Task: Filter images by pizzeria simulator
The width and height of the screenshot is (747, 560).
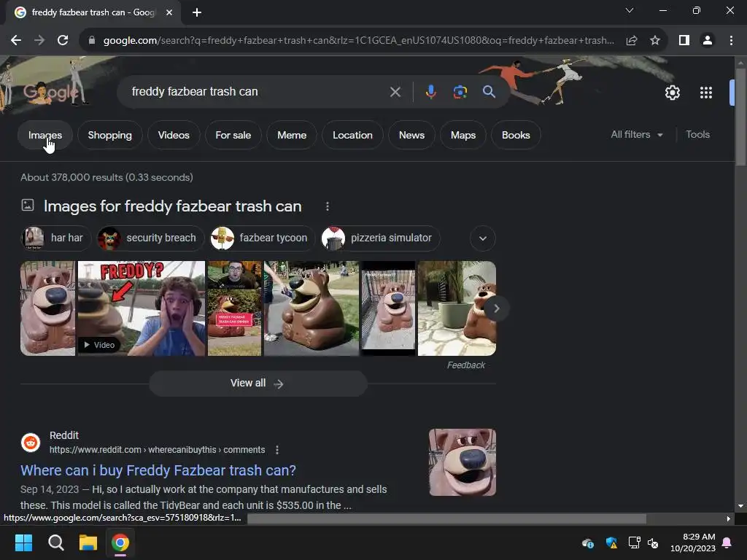Action: (x=380, y=238)
